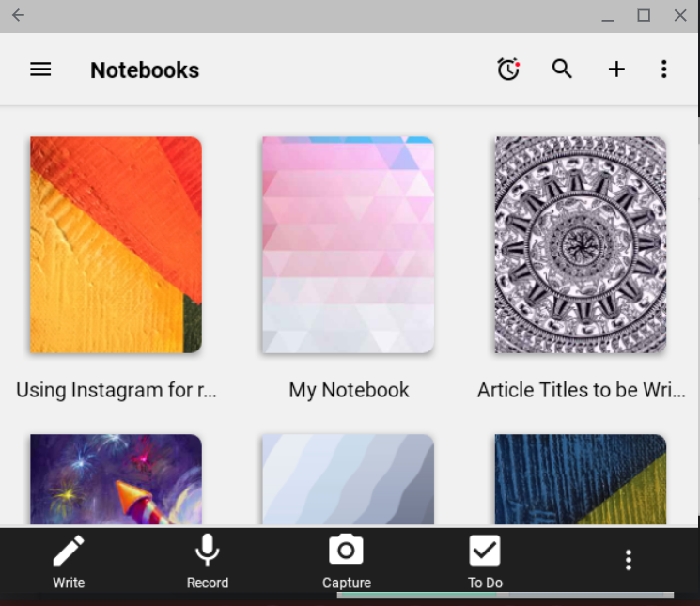Viewport: 700px width, 606px height.
Task: Open the orange painted notebook cover
Action: [116, 245]
